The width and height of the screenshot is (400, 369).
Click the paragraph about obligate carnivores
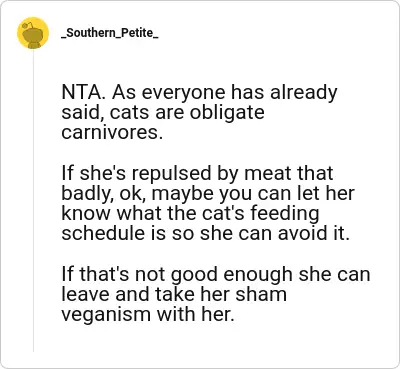click(x=199, y=113)
